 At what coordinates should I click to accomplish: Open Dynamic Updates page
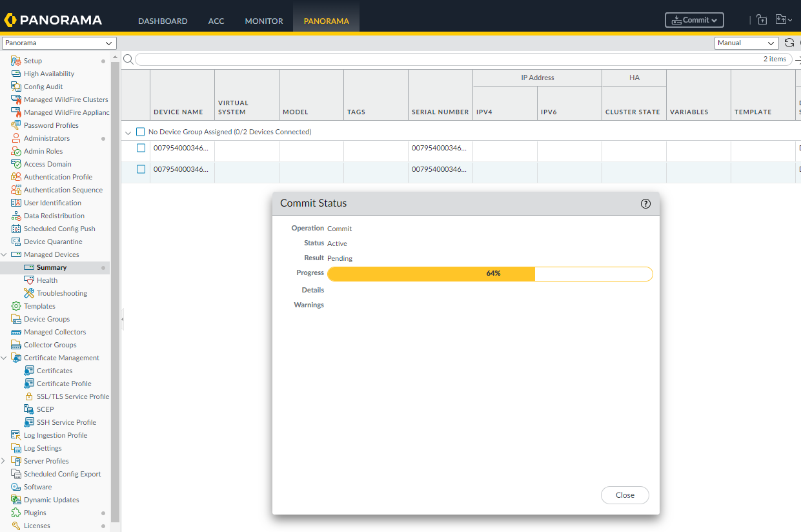[52, 500]
